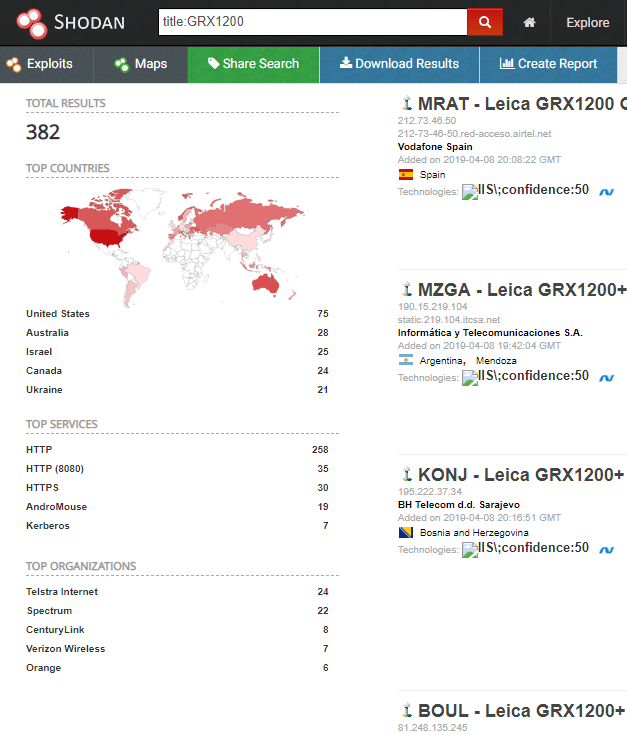Filter by Australia country
Image resolution: width=627 pixels, height=735 pixels.
[47, 333]
